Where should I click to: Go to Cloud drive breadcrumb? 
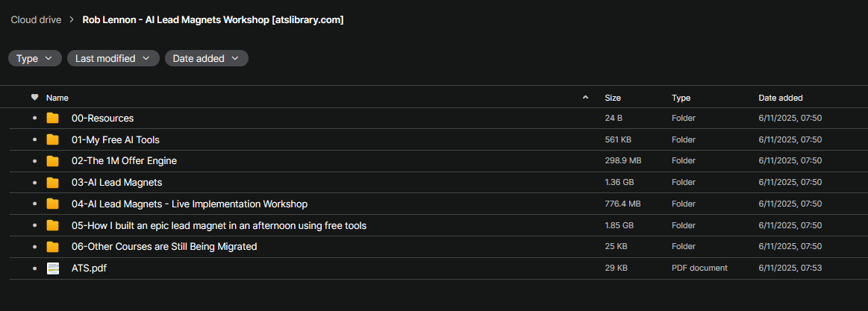[x=35, y=20]
